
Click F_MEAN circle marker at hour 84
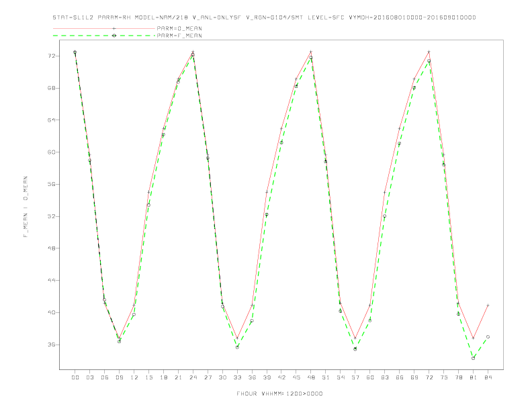click(x=488, y=336)
